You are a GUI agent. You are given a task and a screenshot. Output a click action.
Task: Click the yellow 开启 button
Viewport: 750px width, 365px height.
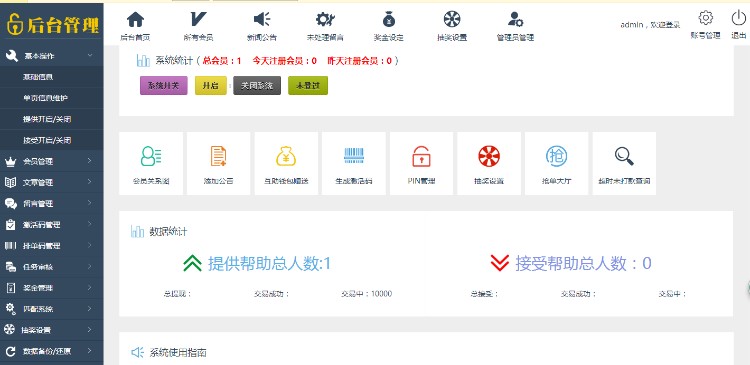210,86
